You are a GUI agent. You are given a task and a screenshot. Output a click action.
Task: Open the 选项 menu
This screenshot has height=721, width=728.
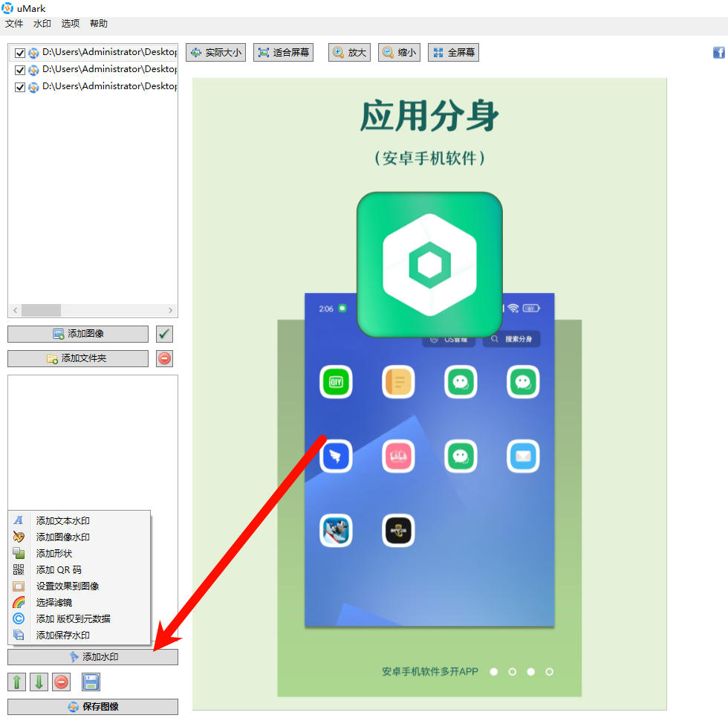tap(70, 24)
